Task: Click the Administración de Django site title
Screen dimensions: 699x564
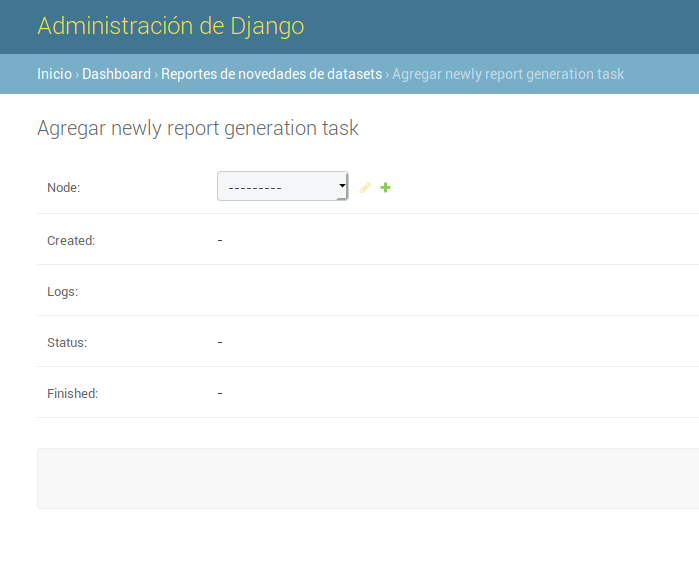Action: (171, 26)
